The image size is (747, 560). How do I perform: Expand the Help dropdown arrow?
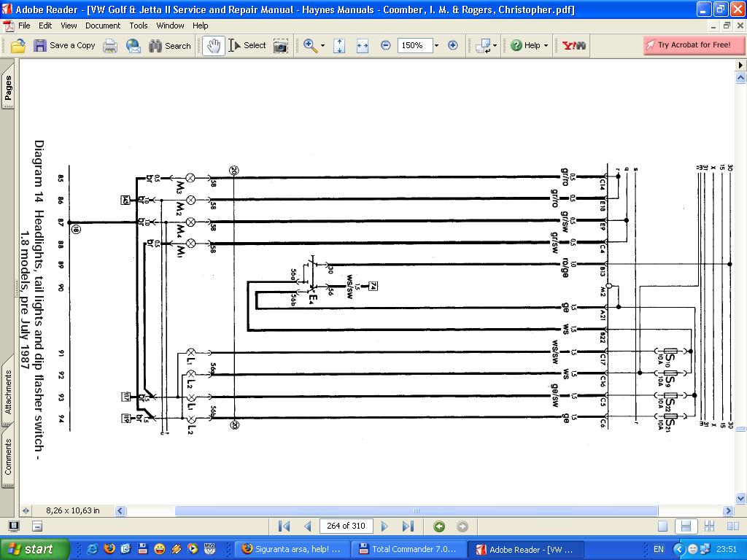(546, 45)
